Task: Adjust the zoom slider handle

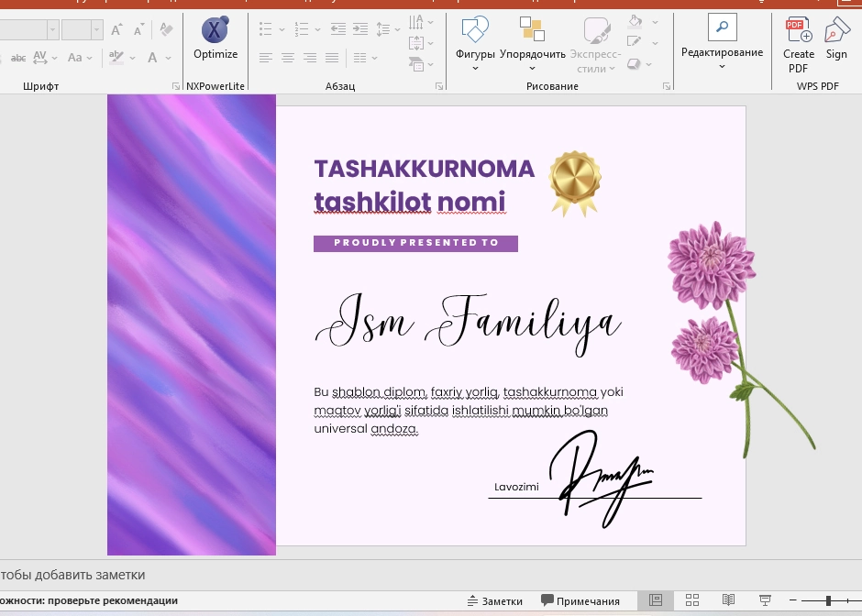Action: [828, 600]
